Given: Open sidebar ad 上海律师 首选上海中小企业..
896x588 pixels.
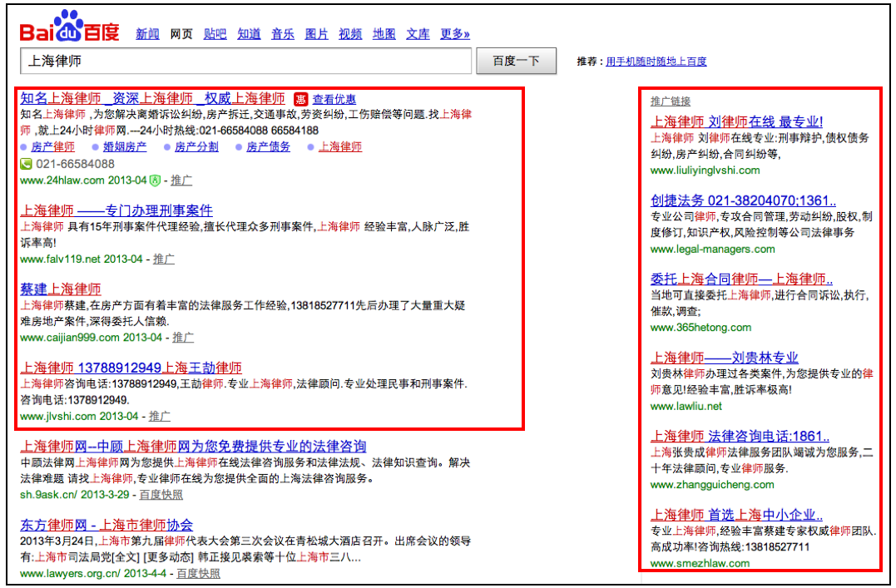Looking at the screenshot, I should coord(736,515).
